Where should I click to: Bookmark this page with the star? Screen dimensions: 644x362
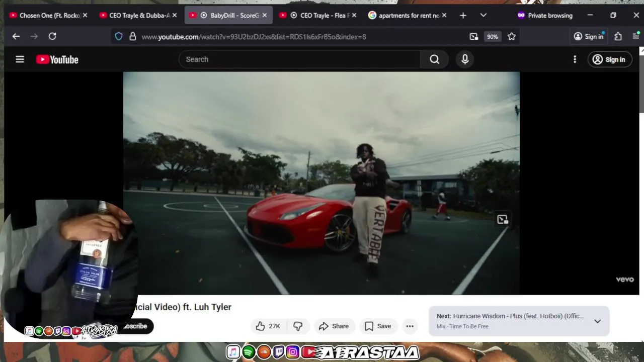click(x=512, y=36)
